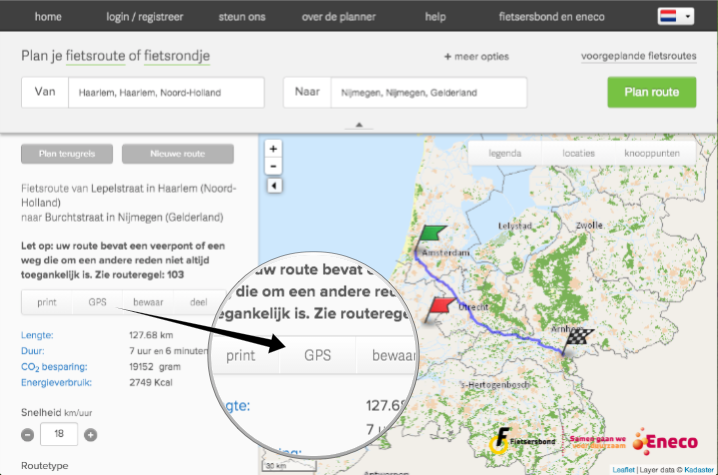718x475 pixels.
Task: Open the language flag dropdown
Action: [675, 17]
